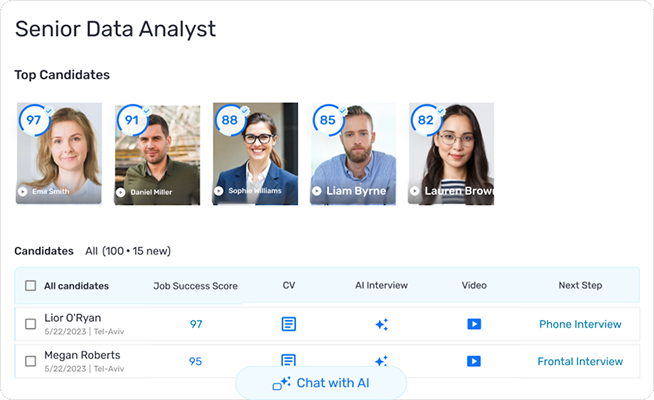Screen dimensions: 654x400
Task: Play Daniel Miller's video on his photo
Action: (121, 191)
